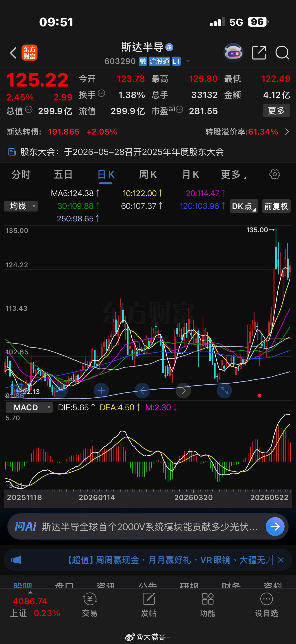
Task: Change the 前复权 adjustment mode
Action: (276, 206)
